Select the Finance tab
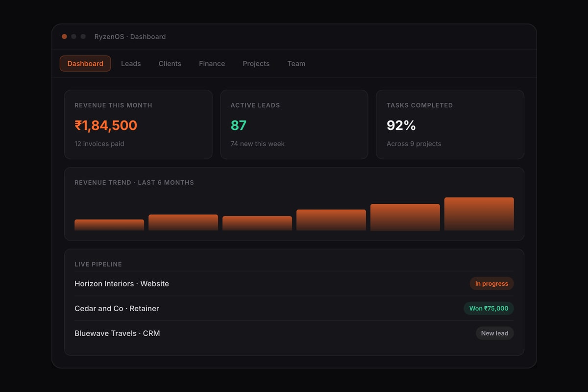 coord(212,64)
